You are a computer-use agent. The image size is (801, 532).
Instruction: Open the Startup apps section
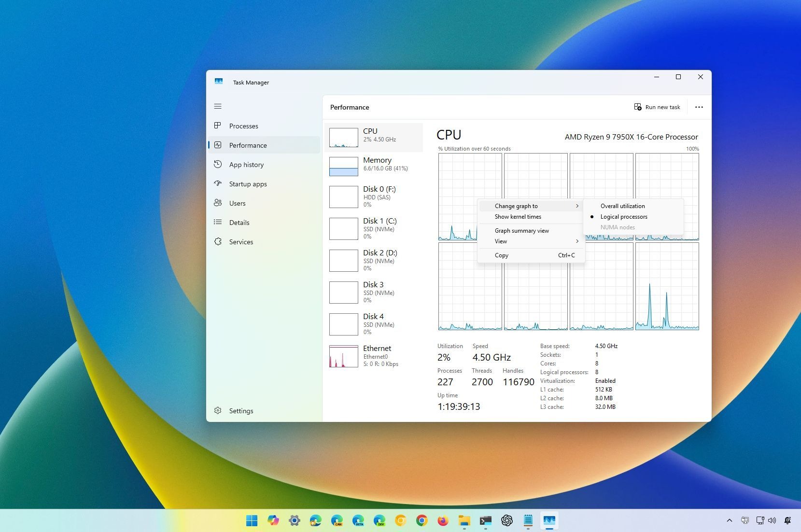pos(248,183)
